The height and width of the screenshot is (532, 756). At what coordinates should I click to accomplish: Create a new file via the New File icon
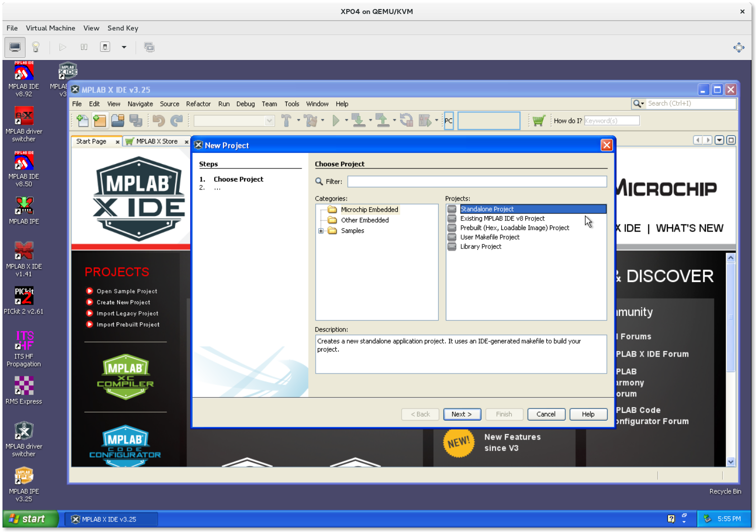(83, 120)
